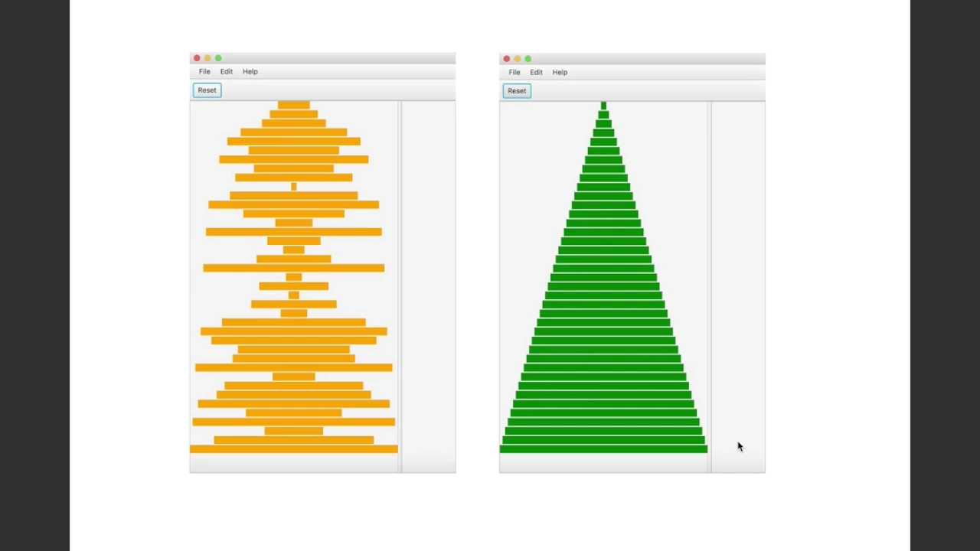The width and height of the screenshot is (980, 551).
Task: Click the topmost narrow green bar
Action: pyautogui.click(x=603, y=106)
